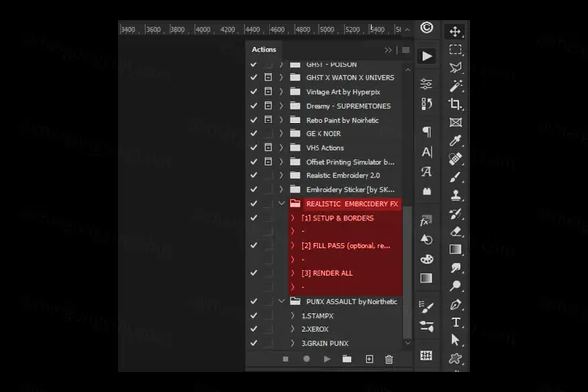This screenshot has width=588, height=392.
Task: Toggle checkmark for VHS Actions set
Action: [x=254, y=147]
